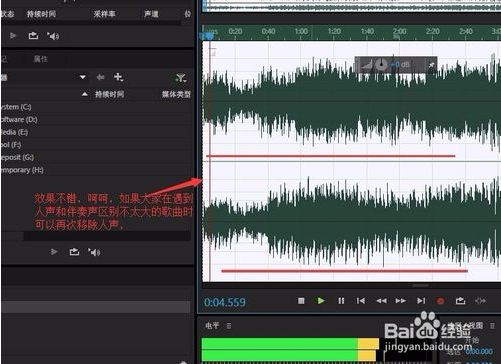Click the 采样率 column header

104,14
